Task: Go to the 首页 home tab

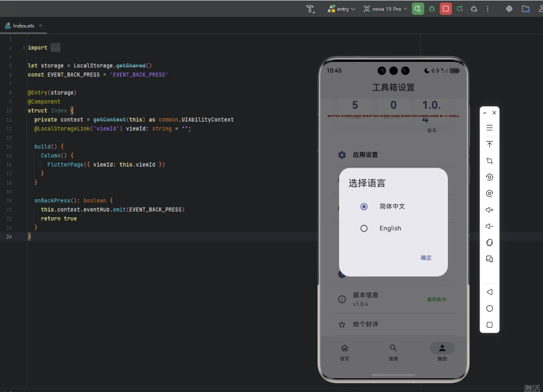Action: tap(345, 352)
